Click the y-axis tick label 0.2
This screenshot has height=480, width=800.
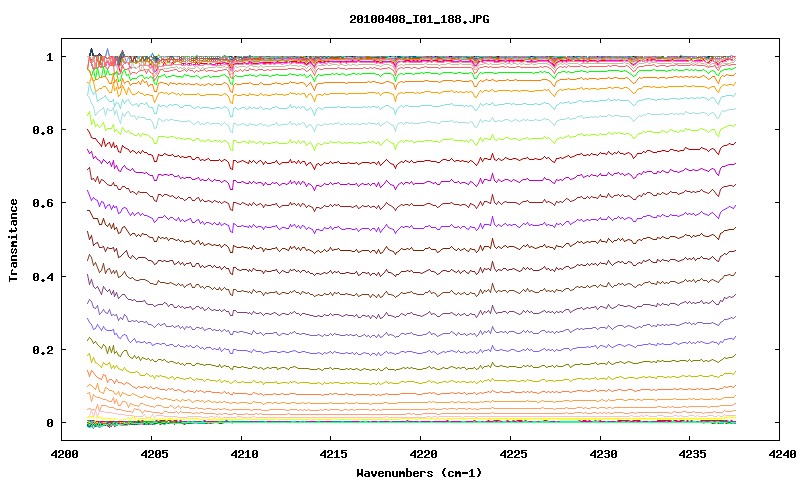coord(43,350)
